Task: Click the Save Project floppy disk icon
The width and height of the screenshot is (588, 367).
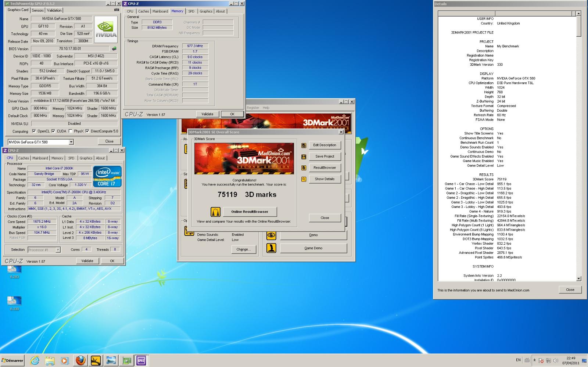Action: (x=304, y=156)
